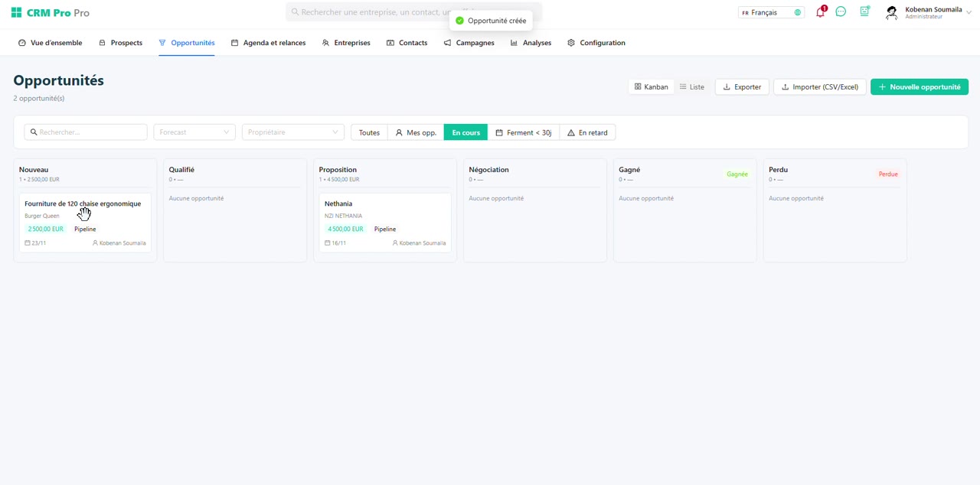
Task: Click the 4 500,00 EUR amount badge
Action: [346, 229]
